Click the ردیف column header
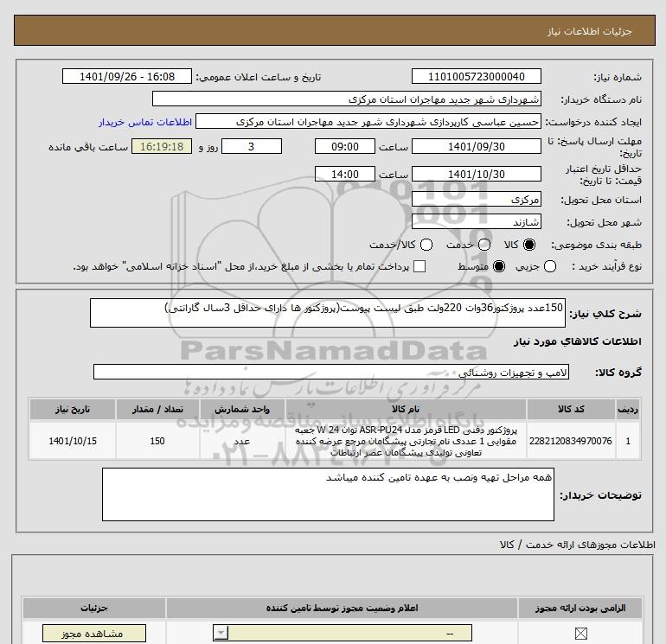666x644 pixels. [x=628, y=409]
